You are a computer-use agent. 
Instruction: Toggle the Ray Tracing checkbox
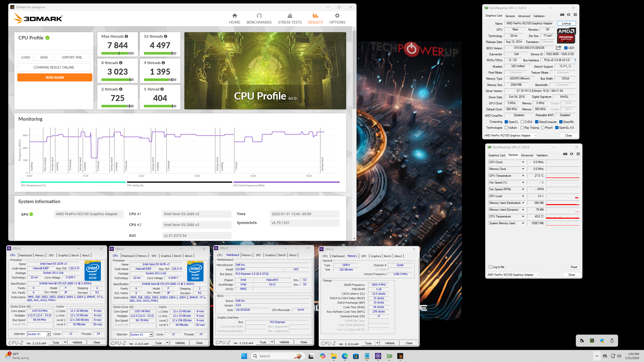[522, 128]
